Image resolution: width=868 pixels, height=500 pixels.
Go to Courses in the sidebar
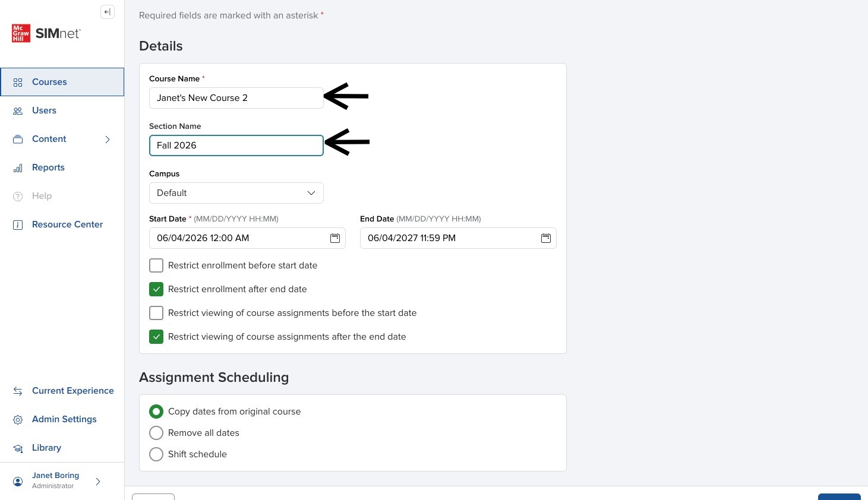[x=62, y=82]
